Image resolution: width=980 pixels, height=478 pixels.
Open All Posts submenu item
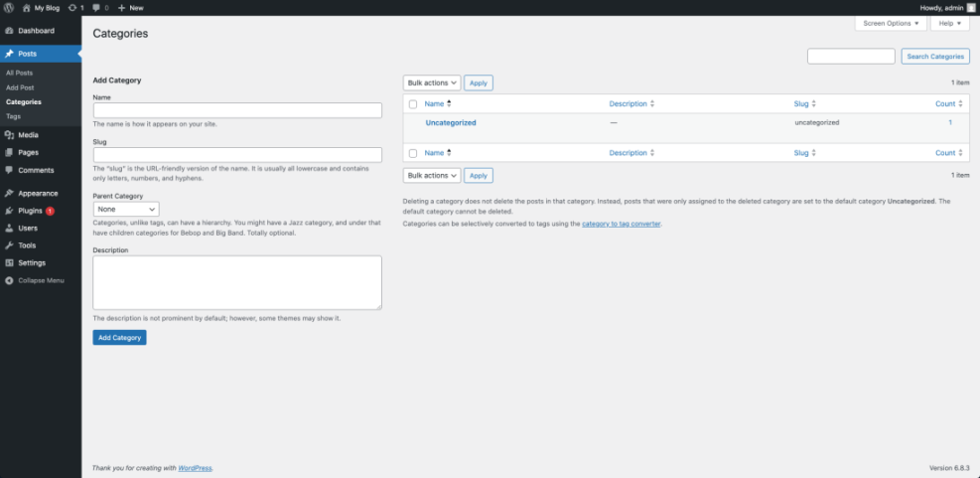tap(20, 74)
